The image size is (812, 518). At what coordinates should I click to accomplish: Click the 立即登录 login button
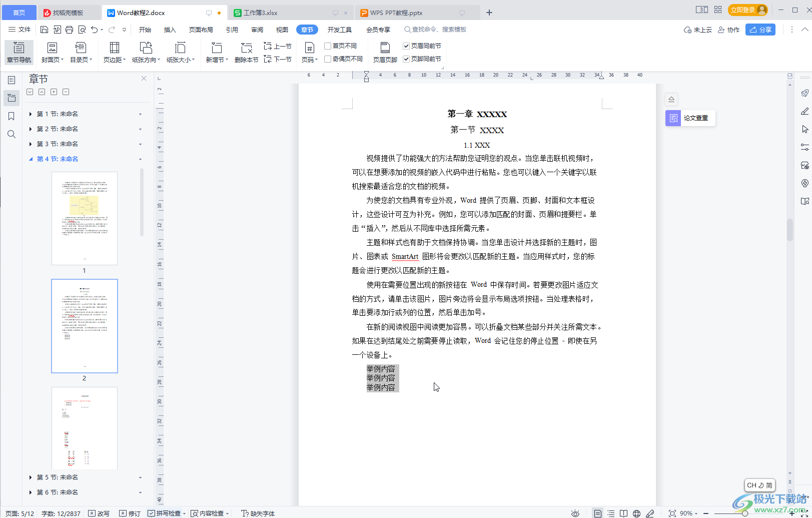click(x=748, y=10)
